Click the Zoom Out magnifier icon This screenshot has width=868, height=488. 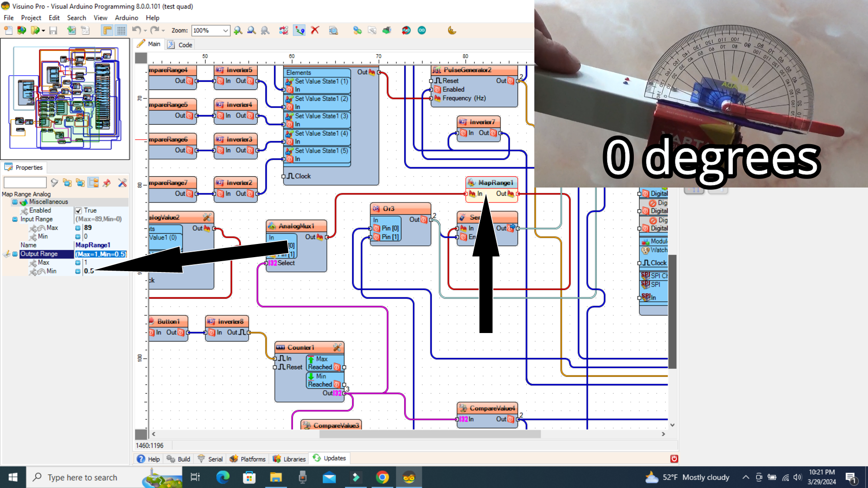[251, 30]
